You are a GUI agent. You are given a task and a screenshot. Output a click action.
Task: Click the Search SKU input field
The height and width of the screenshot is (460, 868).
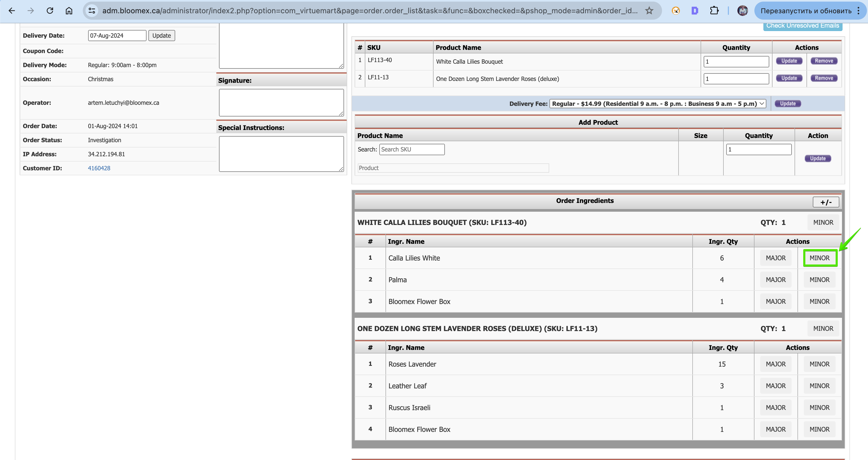pyautogui.click(x=412, y=150)
